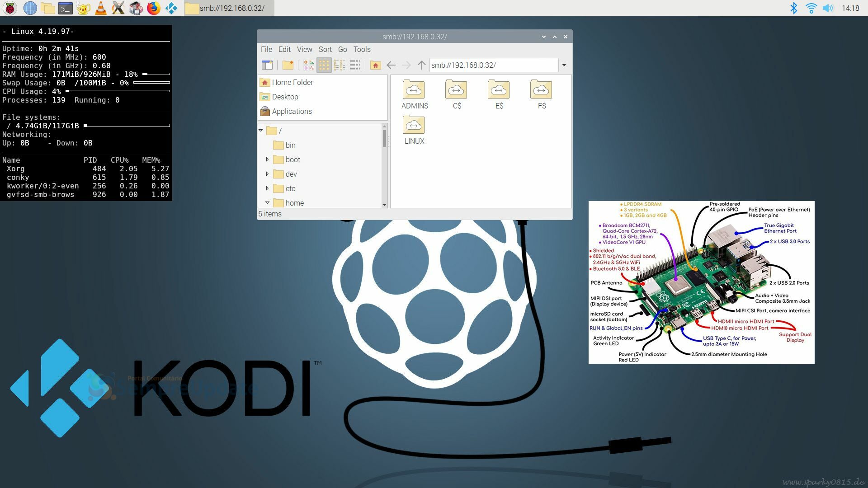The image size is (868, 488).
Task: Open the Edit menu
Action: click(x=284, y=49)
